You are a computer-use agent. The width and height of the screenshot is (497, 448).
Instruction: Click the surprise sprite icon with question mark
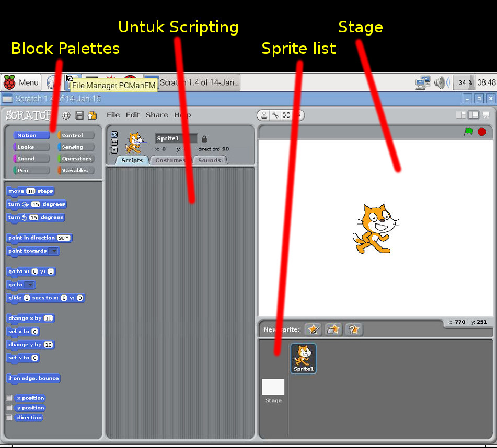[353, 329]
